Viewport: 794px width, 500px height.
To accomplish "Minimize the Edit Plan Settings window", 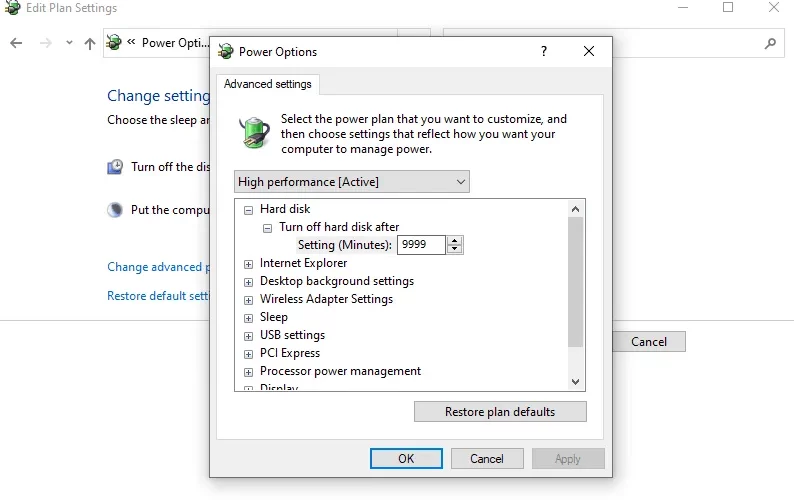I will click(683, 8).
